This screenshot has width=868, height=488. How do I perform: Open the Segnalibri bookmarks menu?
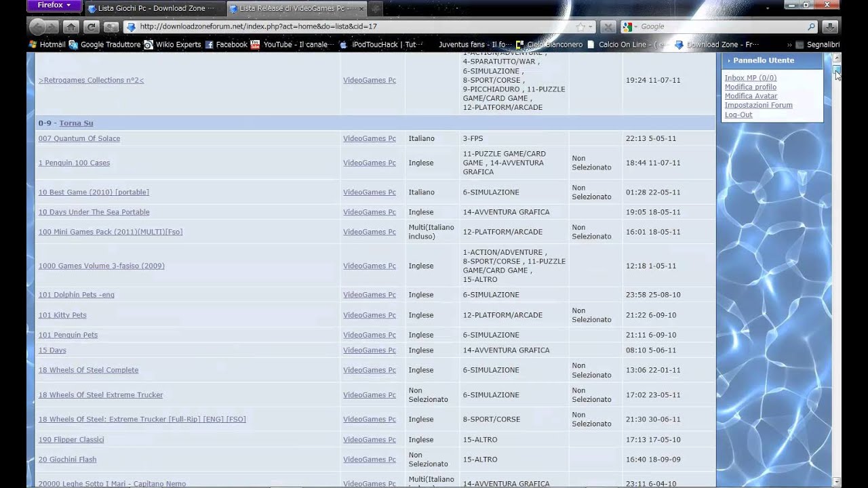coord(818,45)
